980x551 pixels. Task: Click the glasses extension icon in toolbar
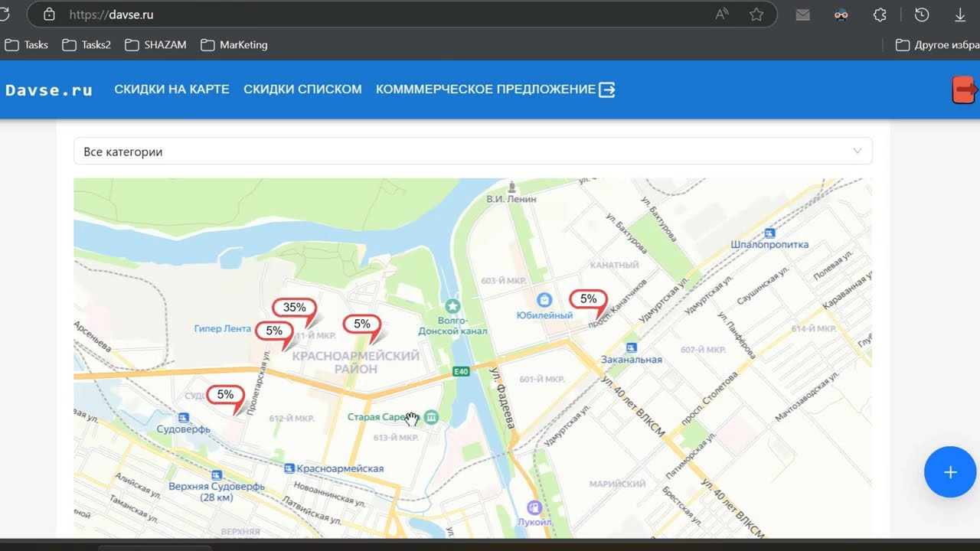(x=841, y=15)
